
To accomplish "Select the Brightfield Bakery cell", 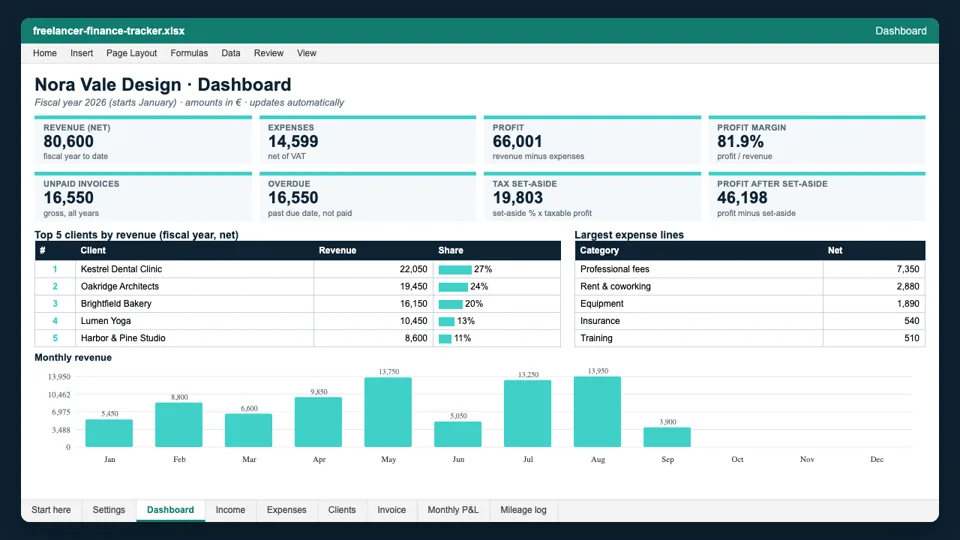I will point(195,304).
